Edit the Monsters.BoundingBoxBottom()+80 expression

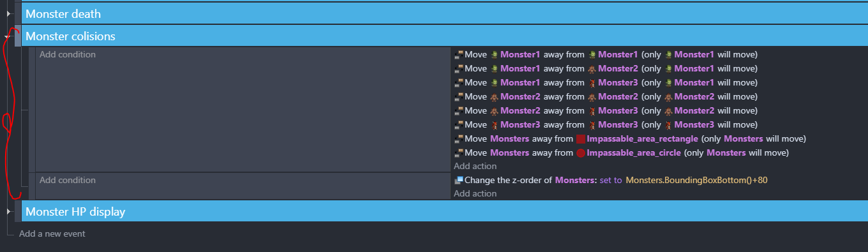(696, 181)
